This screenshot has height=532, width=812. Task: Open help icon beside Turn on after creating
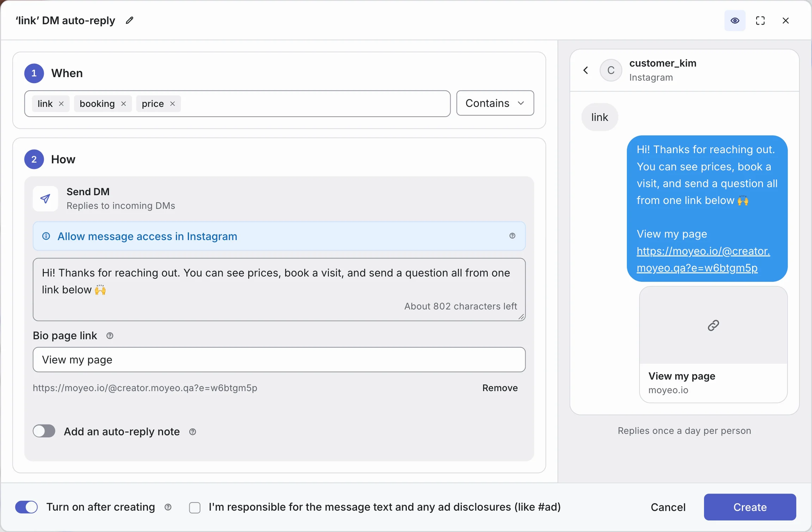point(168,507)
